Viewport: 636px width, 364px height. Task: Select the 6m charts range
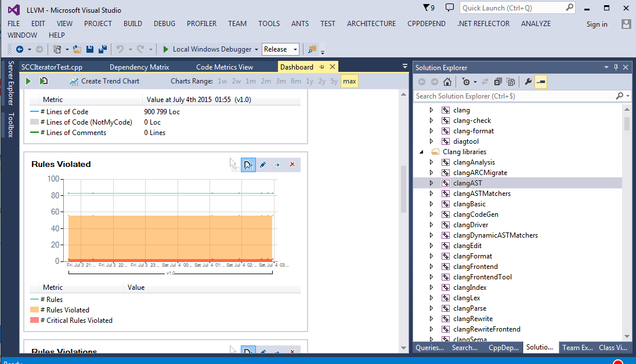296,81
